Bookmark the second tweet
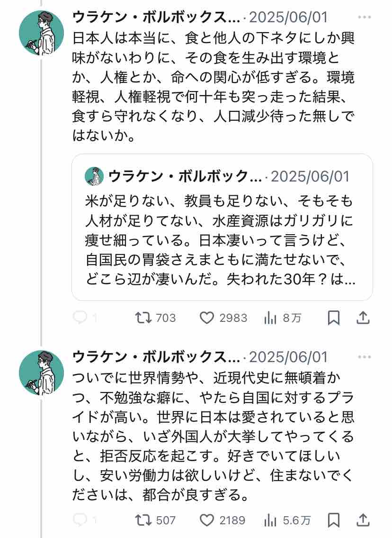Viewport: 392px width, 538px height. (334, 520)
